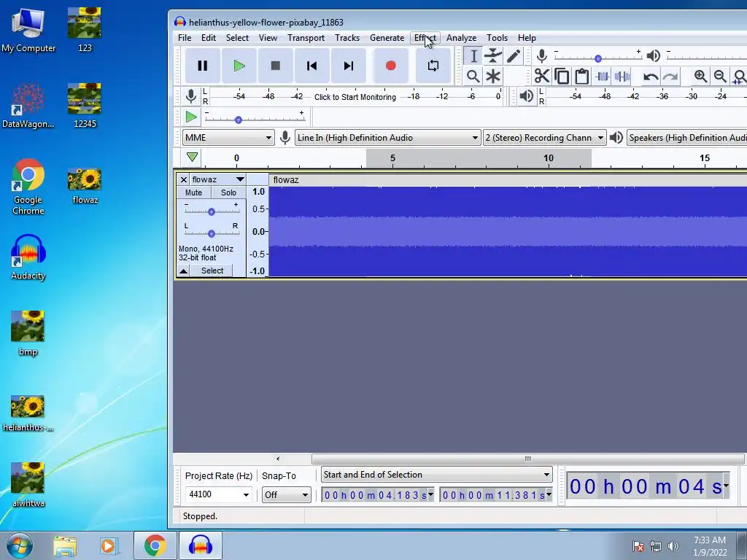
Task: Collapse the flowaz track with up arrow
Action: (x=183, y=271)
